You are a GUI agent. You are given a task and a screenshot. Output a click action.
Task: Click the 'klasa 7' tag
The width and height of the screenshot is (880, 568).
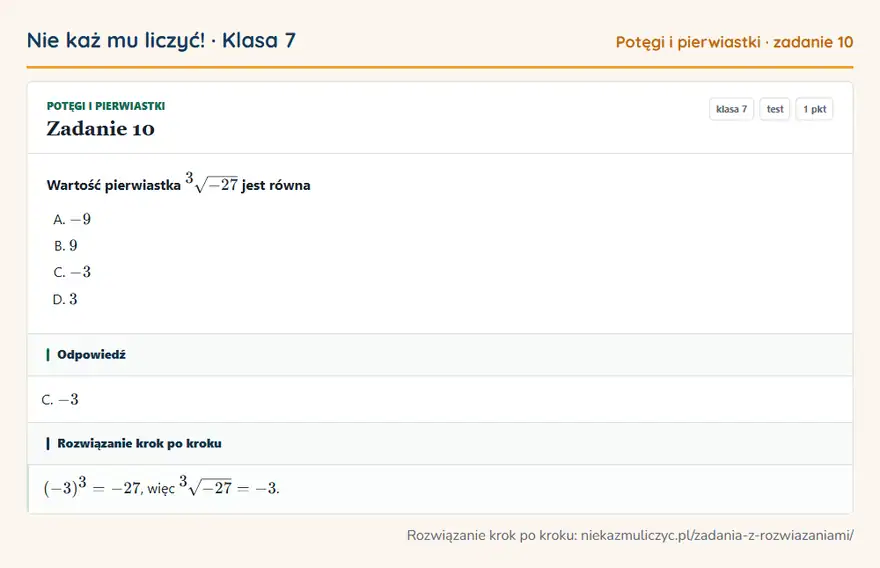[731, 109]
